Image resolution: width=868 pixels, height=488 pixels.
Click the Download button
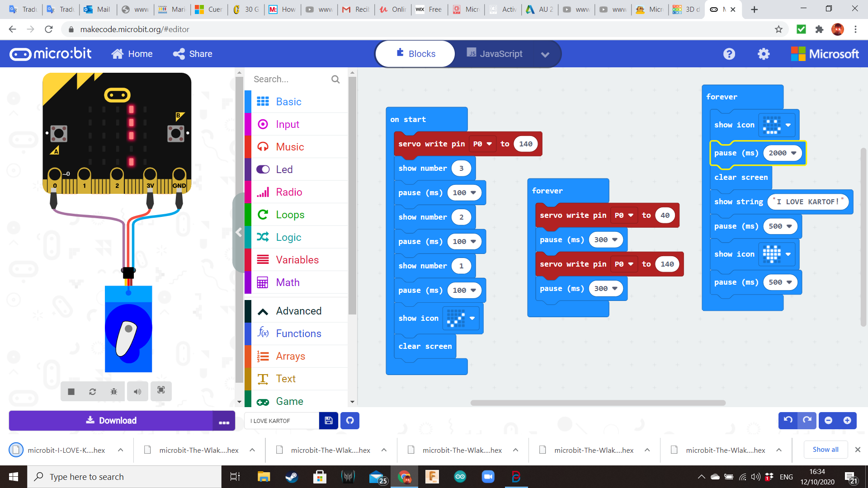point(111,420)
